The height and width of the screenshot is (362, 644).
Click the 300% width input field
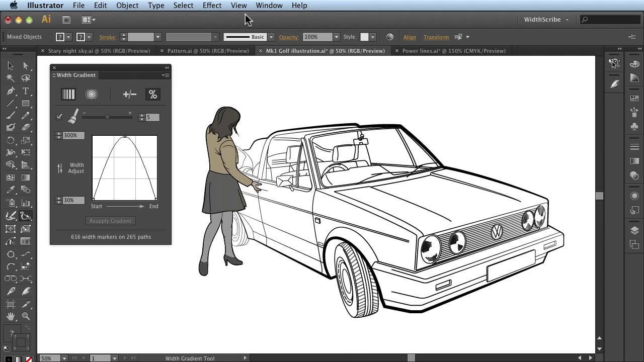73,135
